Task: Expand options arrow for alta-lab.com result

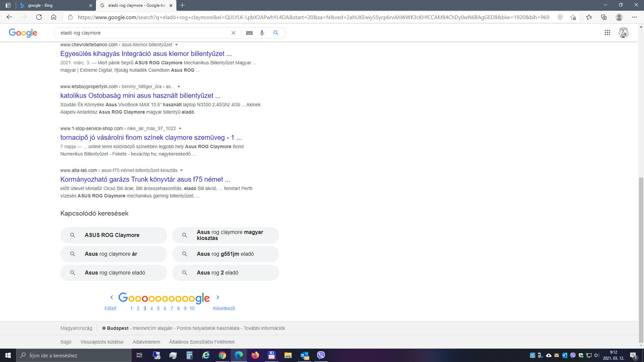Action: (181, 171)
